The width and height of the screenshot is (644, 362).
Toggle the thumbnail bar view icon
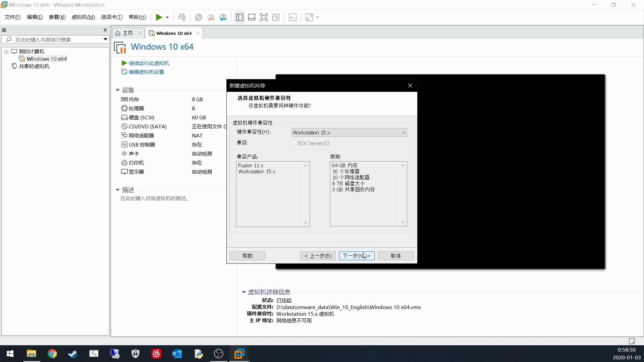pos(252,17)
